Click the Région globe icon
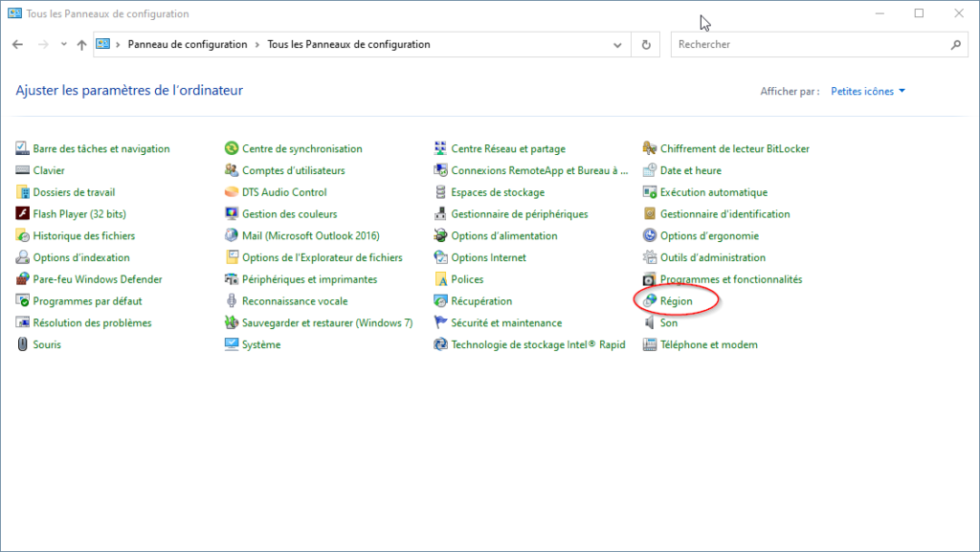 650,301
